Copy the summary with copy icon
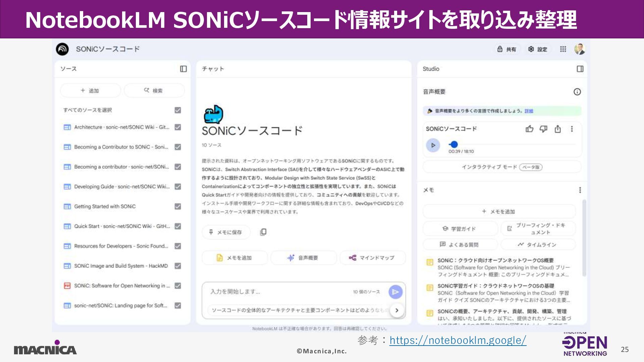The width and height of the screenshot is (644, 362). point(263,232)
